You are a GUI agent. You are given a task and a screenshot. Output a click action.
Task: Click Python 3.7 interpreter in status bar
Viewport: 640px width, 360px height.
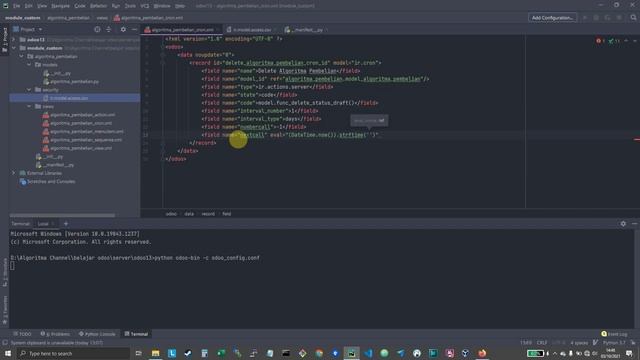614,343
